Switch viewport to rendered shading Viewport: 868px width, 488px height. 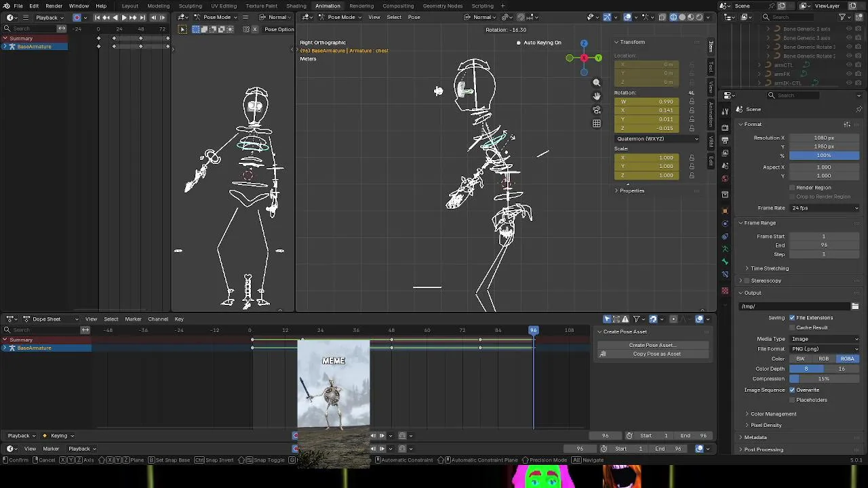(x=699, y=17)
